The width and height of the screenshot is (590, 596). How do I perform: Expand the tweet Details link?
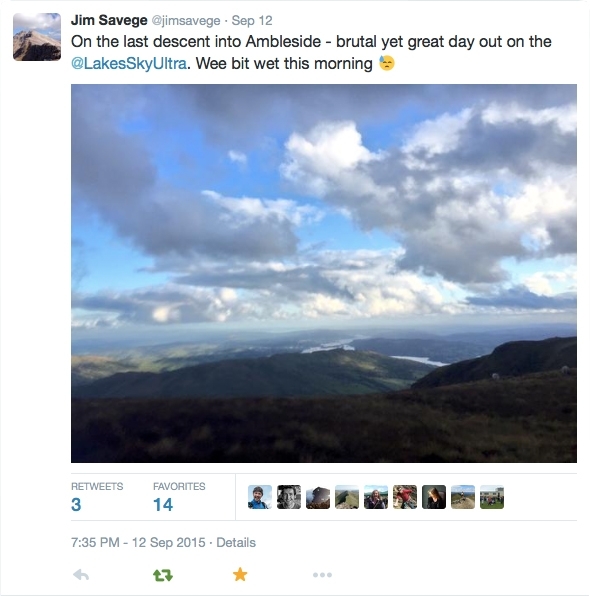pos(236,542)
